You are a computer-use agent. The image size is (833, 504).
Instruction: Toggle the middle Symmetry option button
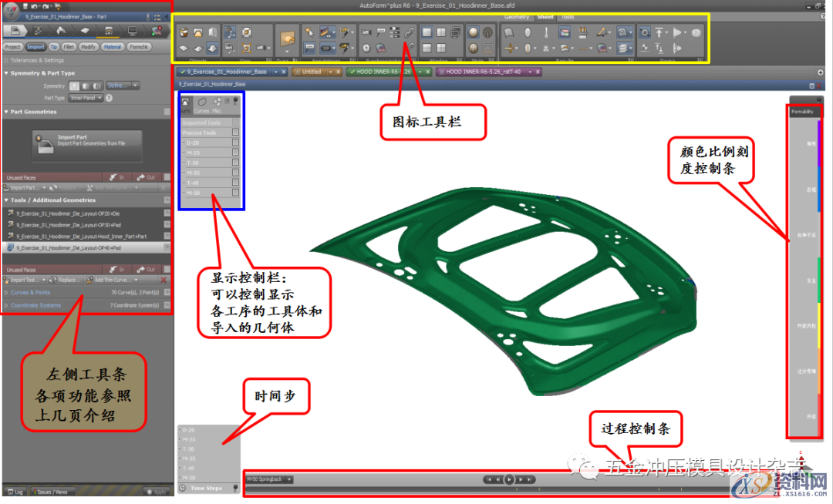point(86,86)
